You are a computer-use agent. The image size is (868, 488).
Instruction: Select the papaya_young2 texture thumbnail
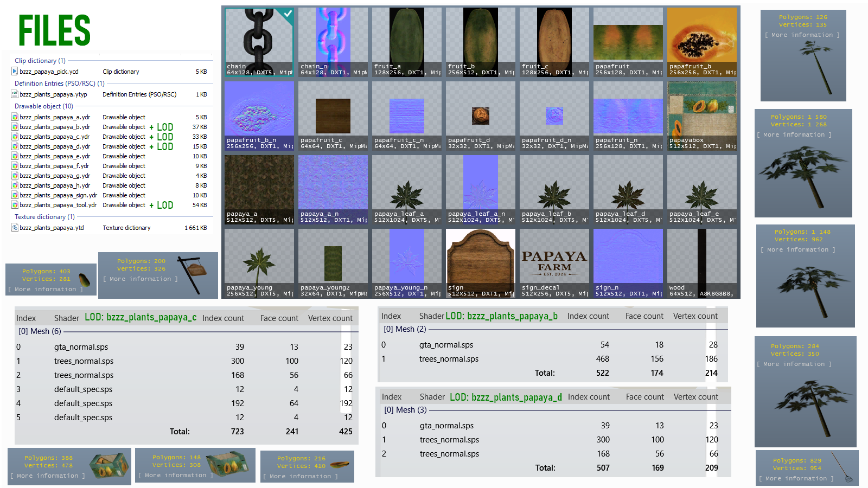tap(333, 263)
